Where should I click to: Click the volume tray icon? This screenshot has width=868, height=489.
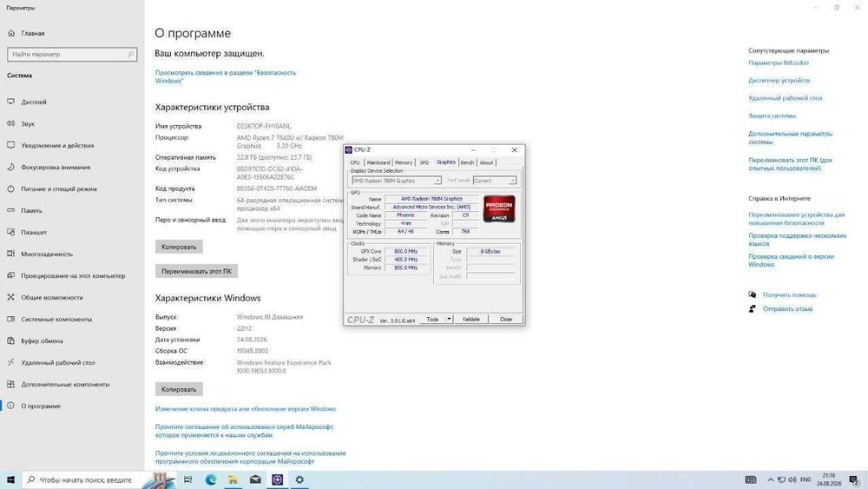(792, 479)
